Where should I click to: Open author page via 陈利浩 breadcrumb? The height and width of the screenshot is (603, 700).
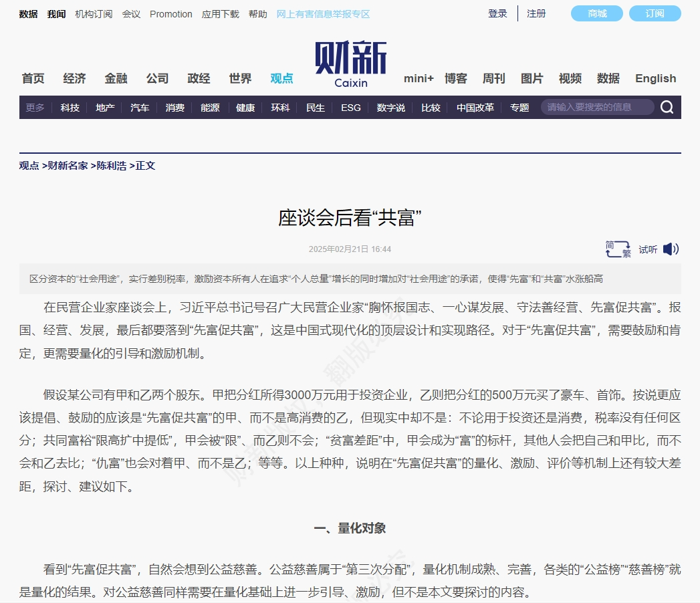111,166
